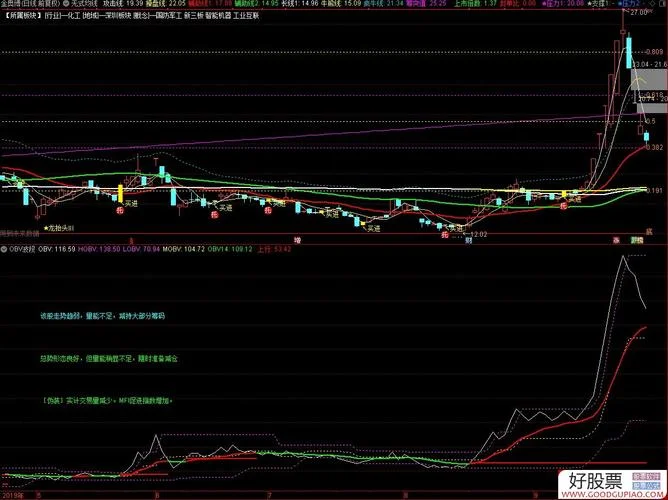Click the 工业互联 sector tag
The image size is (668, 500).
(246, 16)
